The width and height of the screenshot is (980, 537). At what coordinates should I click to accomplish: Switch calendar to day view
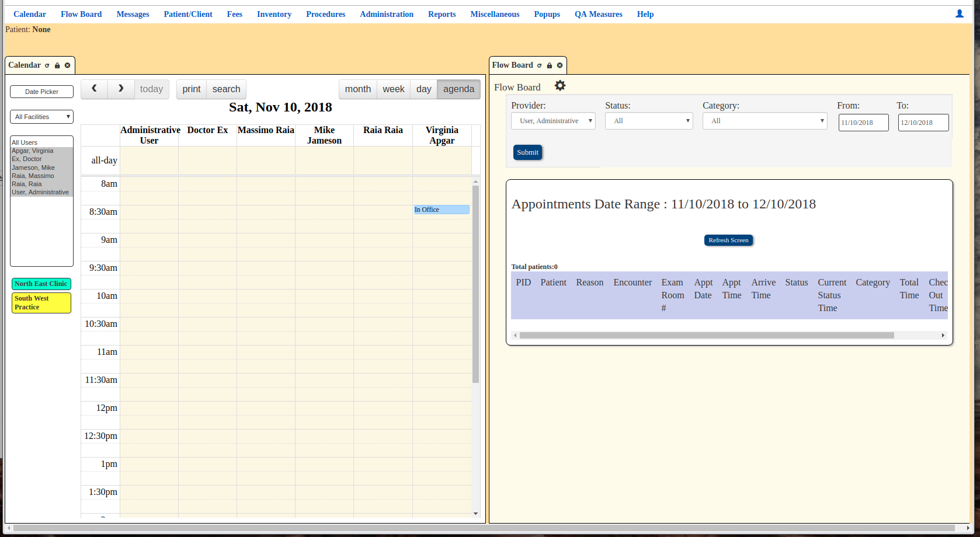pyautogui.click(x=424, y=89)
